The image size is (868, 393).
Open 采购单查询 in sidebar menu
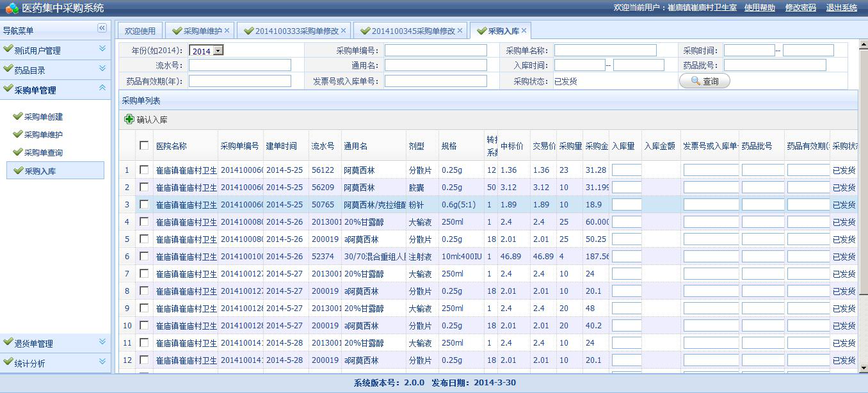[x=44, y=152]
